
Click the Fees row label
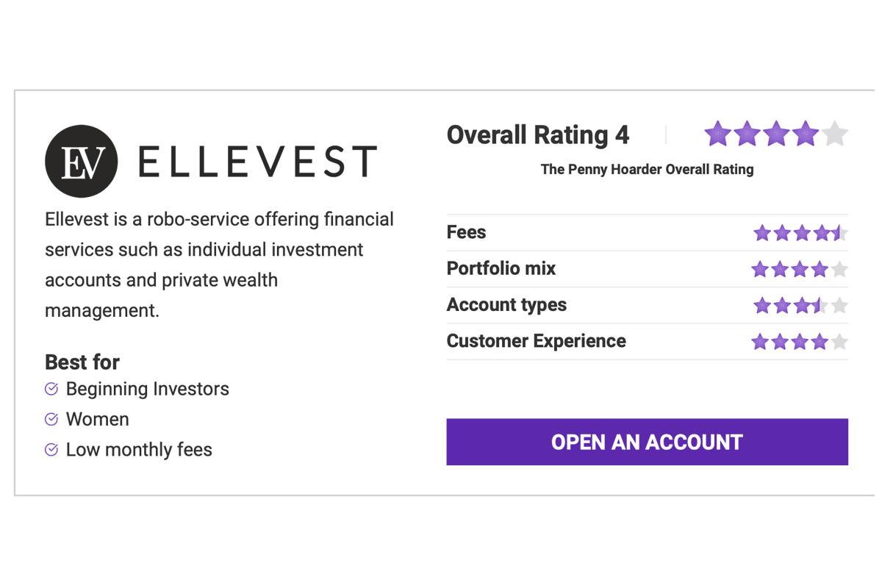[466, 232]
